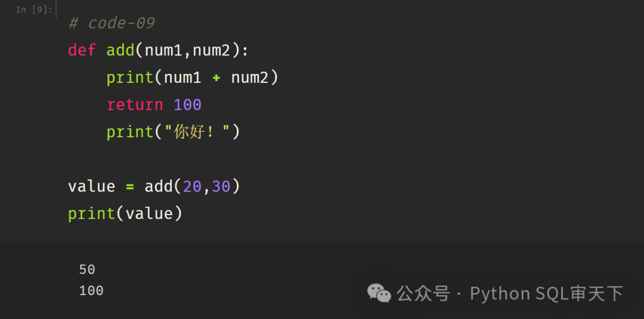Click the WeChat logo icon in watermark
Image resolution: width=644 pixels, height=319 pixels.
coord(379,293)
